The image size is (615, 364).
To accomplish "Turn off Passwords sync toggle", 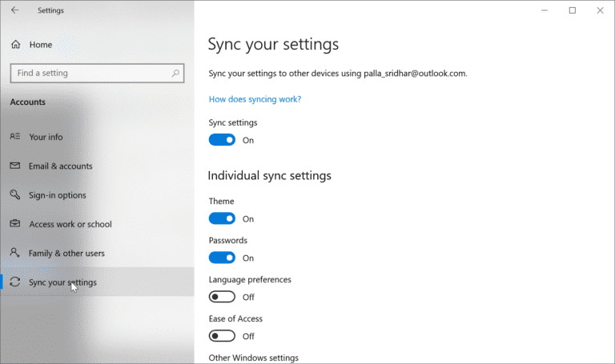I will click(222, 258).
